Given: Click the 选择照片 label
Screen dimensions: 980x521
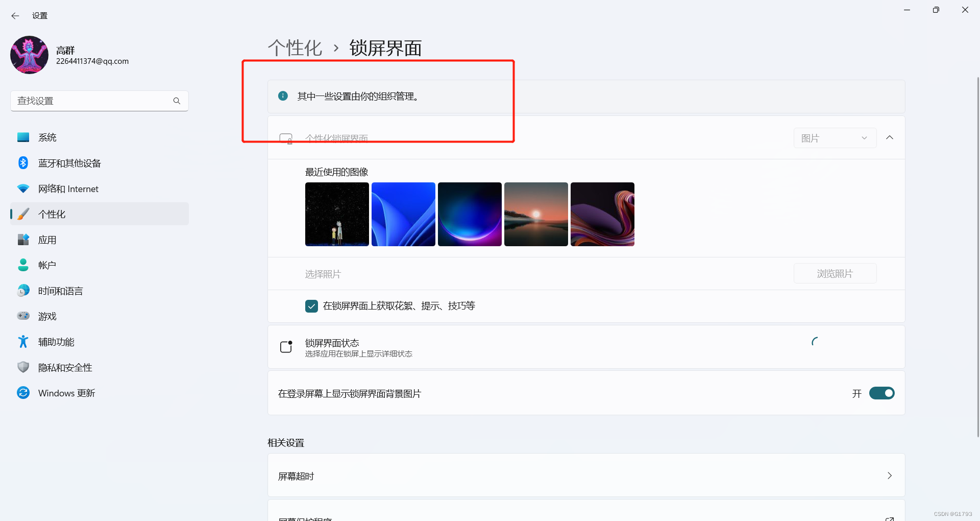Looking at the screenshot, I should point(323,274).
